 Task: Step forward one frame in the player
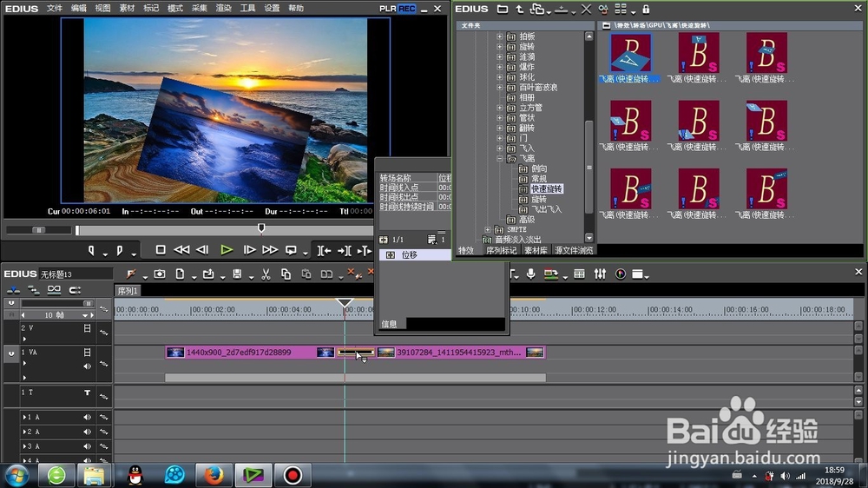click(250, 250)
